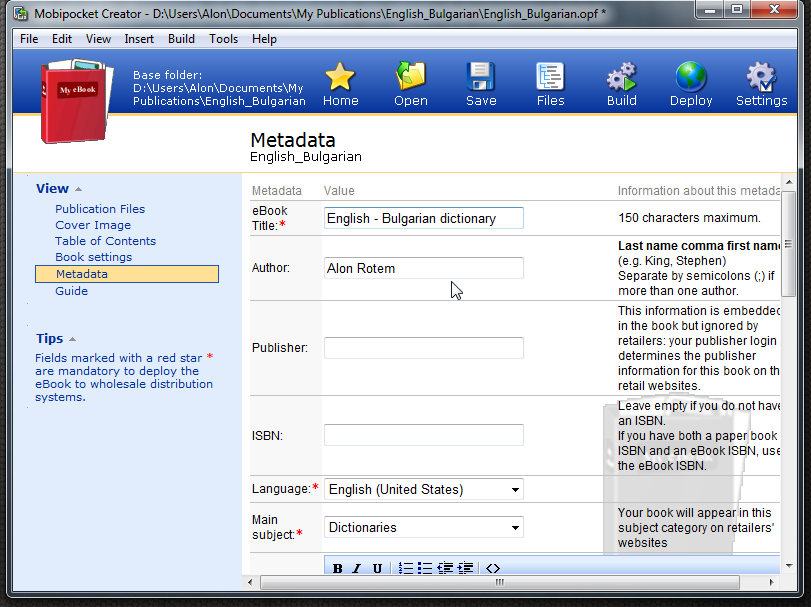
Task: Click the Author input field
Action: tap(424, 268)
